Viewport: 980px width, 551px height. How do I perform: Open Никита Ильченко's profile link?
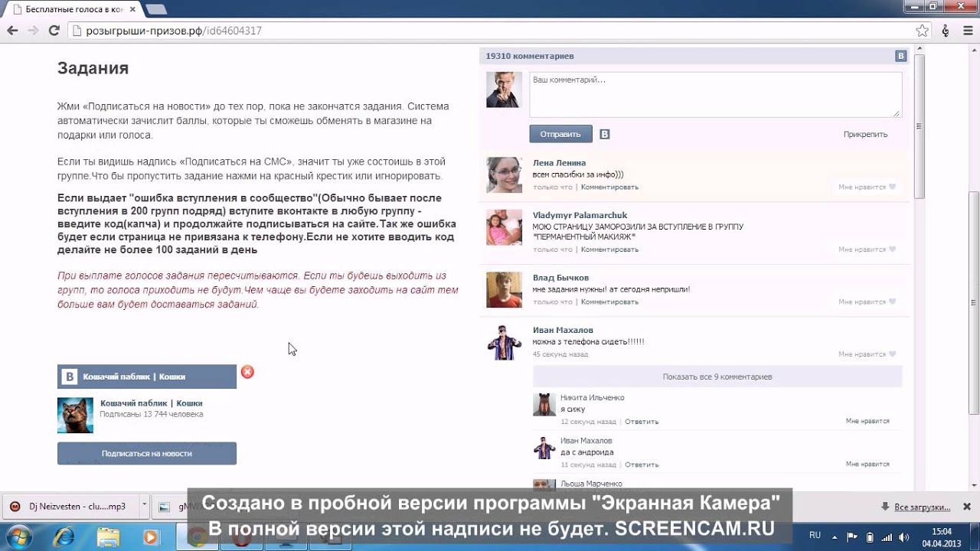coord(593,398)
